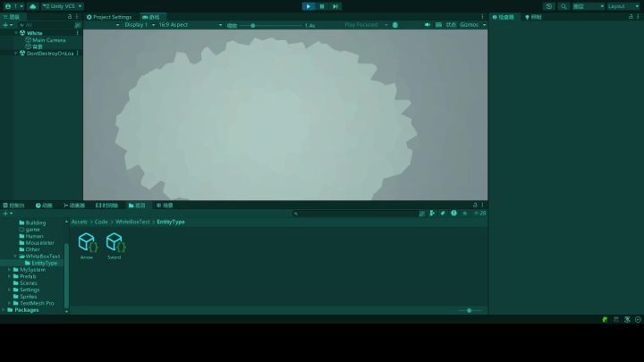Open the Unity Cloud services icon
Viewport: 644px width, 362px height.
pyautogui.click(x=32, y=6)
